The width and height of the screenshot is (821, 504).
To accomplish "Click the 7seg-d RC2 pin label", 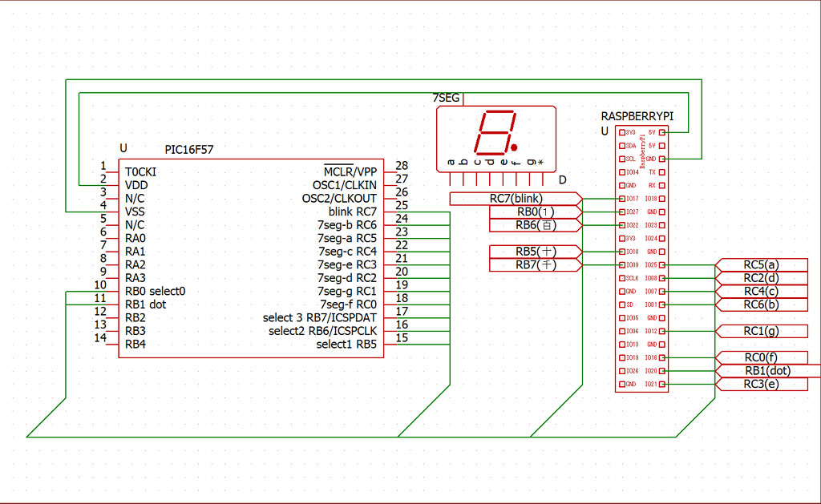I will 347,278.
